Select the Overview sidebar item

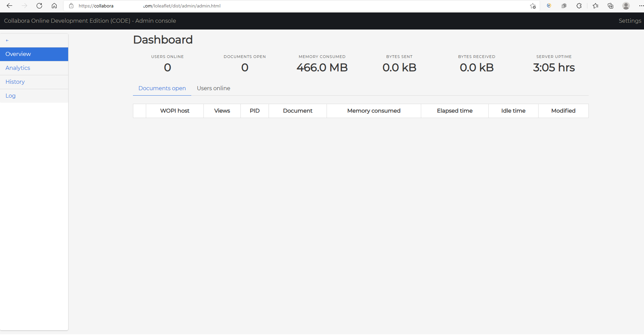[34, 54]
